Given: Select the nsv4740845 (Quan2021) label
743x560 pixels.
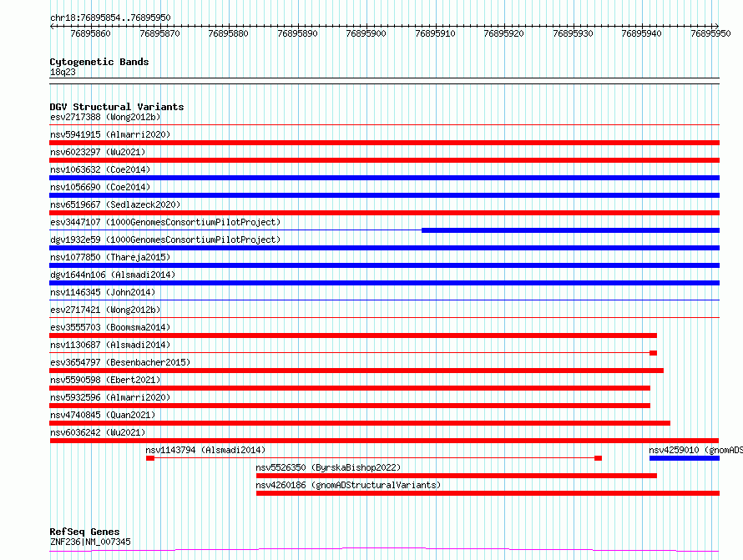Looking at the screenshot, I should coord(103,415).
